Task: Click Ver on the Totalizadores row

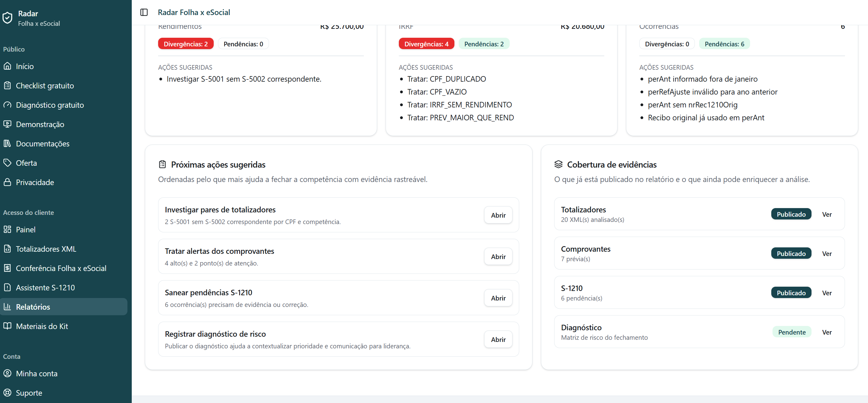Action: 827,214
